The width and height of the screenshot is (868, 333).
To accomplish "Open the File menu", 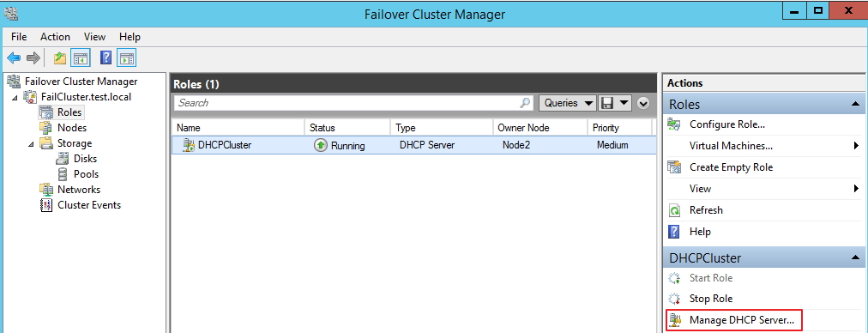I will click(19, 37).
